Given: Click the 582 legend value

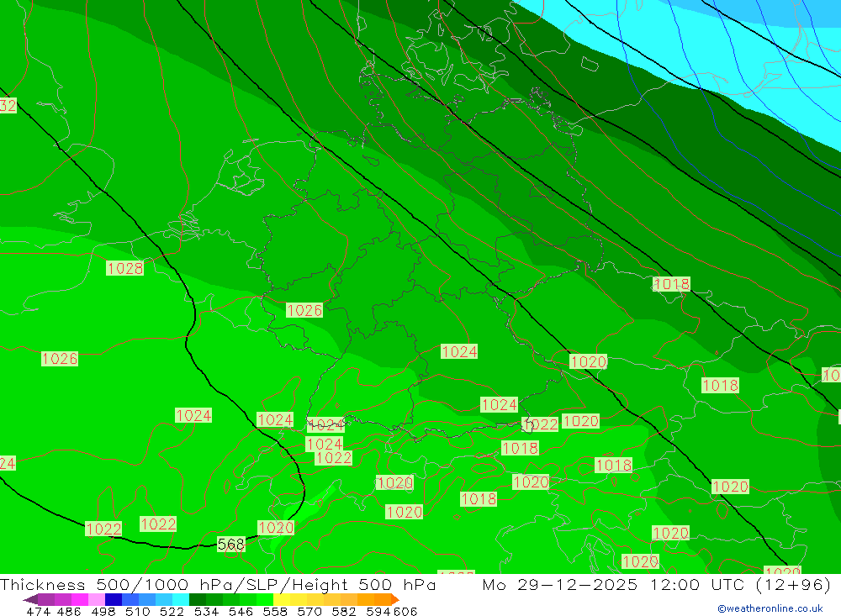Looking at the screenshot, I should point(343,612).
